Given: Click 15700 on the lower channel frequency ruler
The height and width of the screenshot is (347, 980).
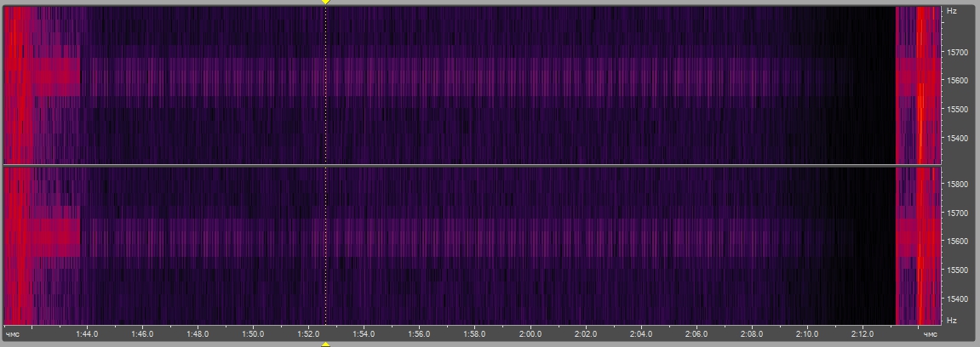Looking at the screenshot, I should [x=958, y=213].
